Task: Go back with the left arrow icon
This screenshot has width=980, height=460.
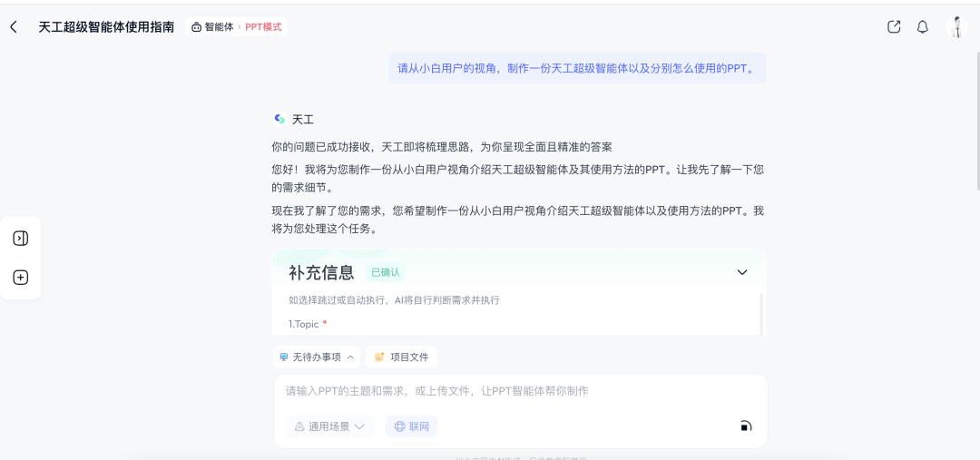Action: [x=14, y=27]
